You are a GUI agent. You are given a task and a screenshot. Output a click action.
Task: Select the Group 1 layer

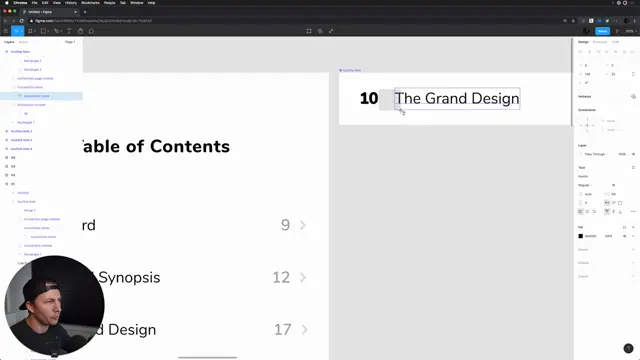[x=29, y=210]
